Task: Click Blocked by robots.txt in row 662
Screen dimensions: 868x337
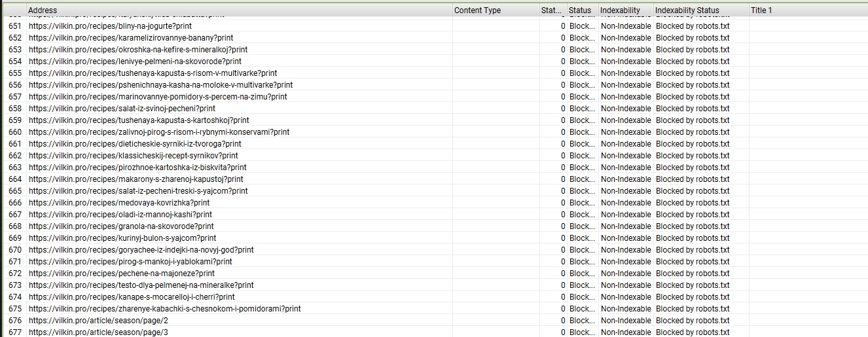Action: pos(693,156)
